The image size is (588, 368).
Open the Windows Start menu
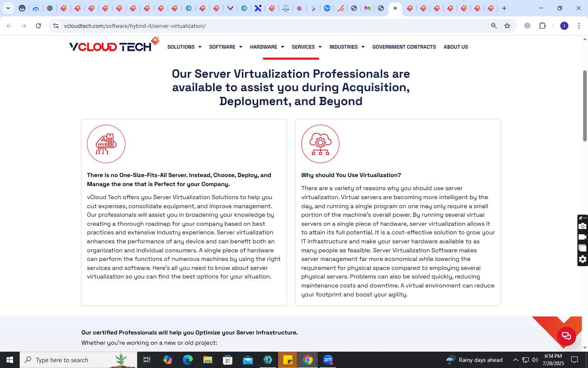(10, 360)
